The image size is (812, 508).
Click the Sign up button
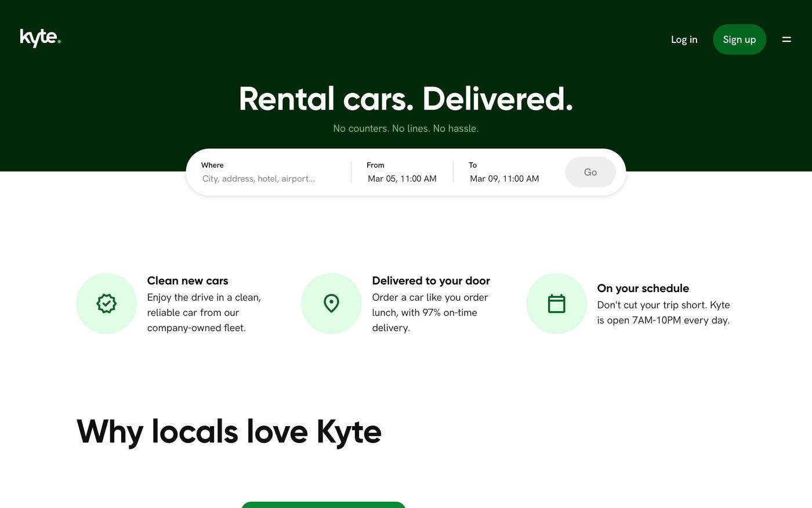click(739, 39)
